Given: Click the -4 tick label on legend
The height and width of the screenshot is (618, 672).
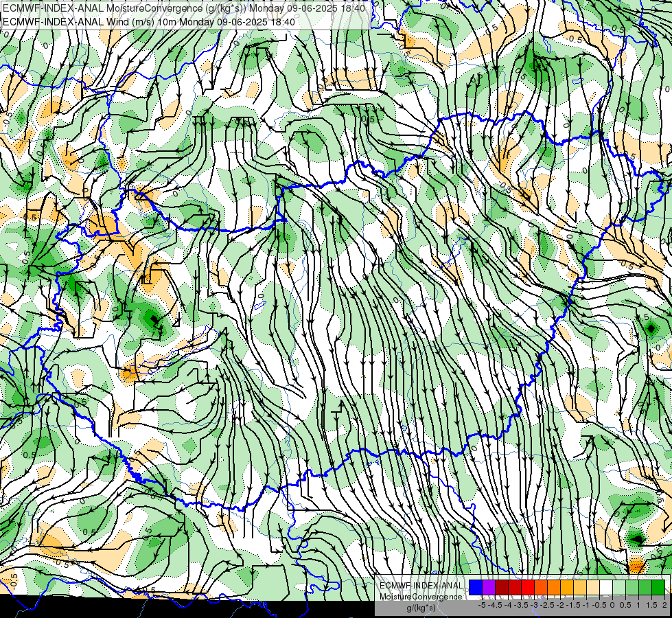Looking at the screenshot, I should (508, 605).
